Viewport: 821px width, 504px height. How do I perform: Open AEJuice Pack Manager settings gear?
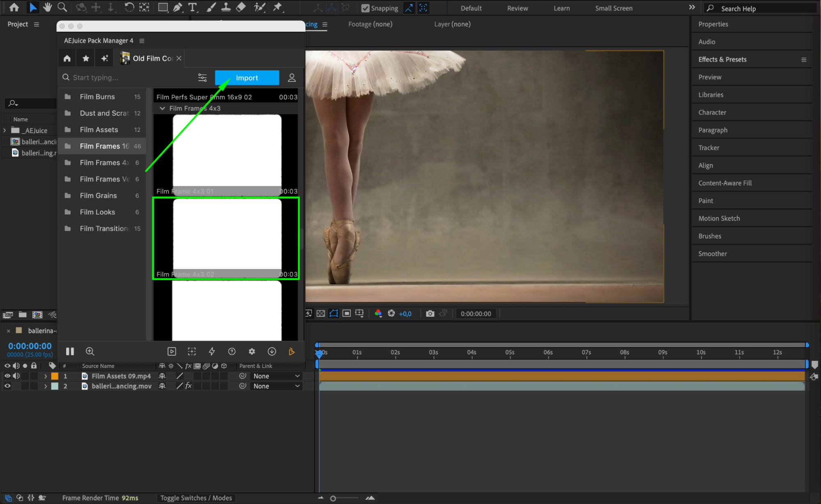click(x=252, y=351)
